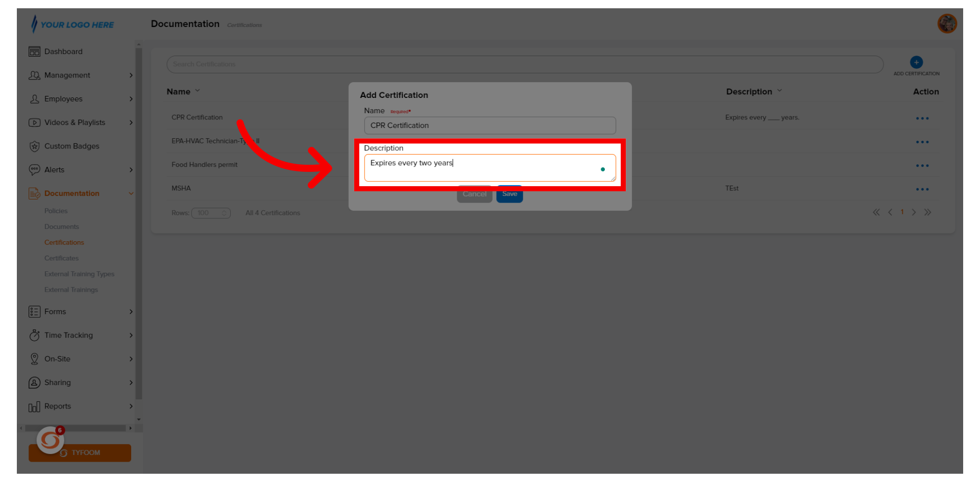
Task: Open the Dashboard icon in sidebar
Action: click(x=34, y=52)
